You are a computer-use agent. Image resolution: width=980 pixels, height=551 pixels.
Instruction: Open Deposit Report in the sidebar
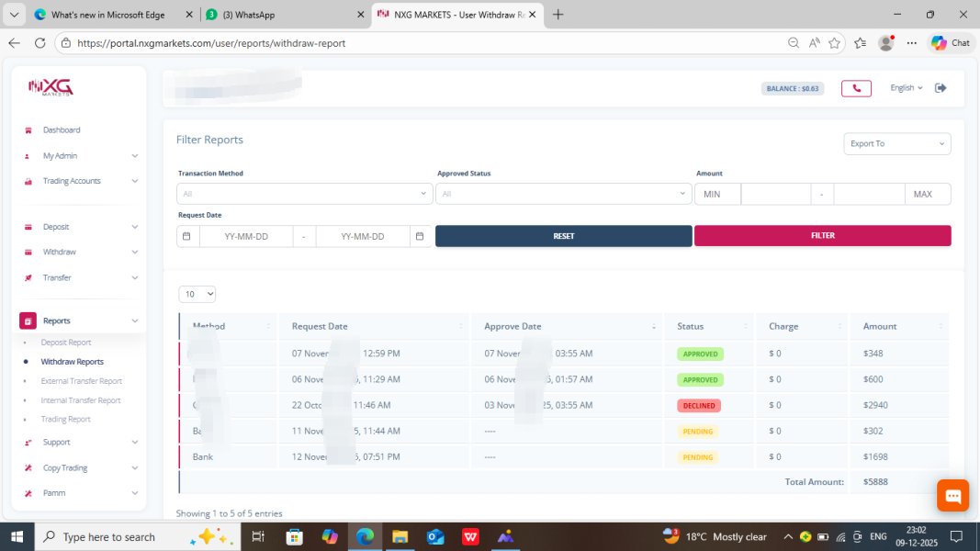click(66, 343)
